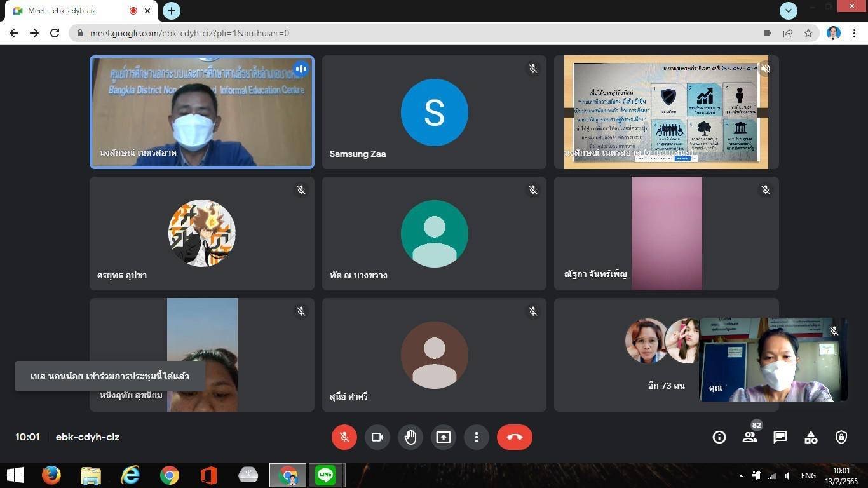This screenshot has width=868, height=488.
Task: Select the Meet - ebk-cdyh-ciz tab
Action: 70,11
